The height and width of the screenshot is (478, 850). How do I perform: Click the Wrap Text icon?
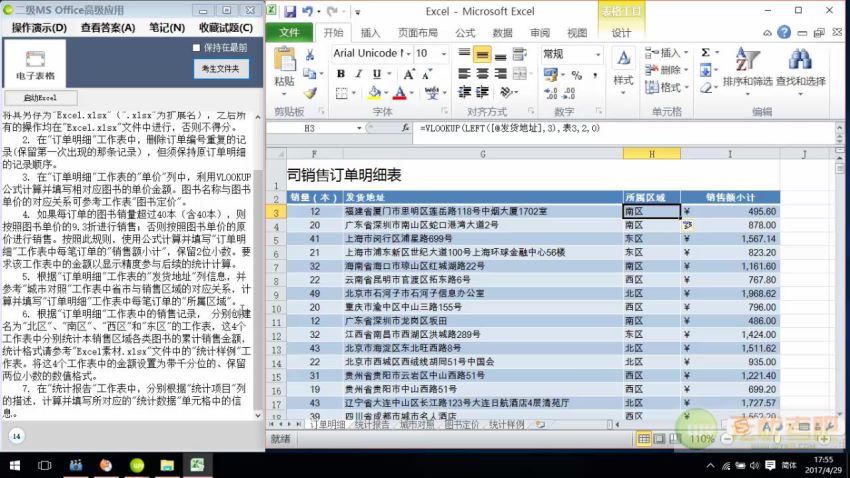pos(519,54)
